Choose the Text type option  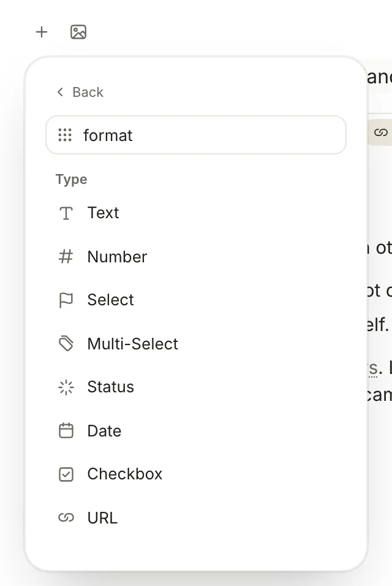(x=196, y=213)
